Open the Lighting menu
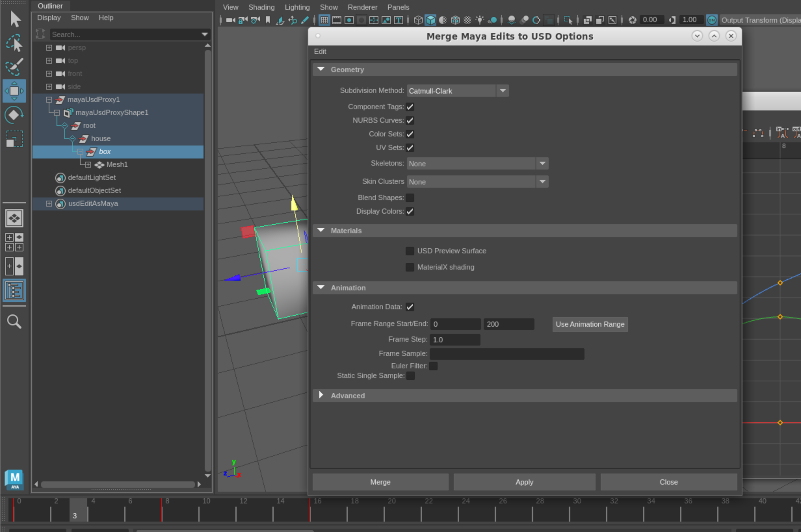Screen dimensions: 801x532 pyautogui.click(x=297, y=7)
